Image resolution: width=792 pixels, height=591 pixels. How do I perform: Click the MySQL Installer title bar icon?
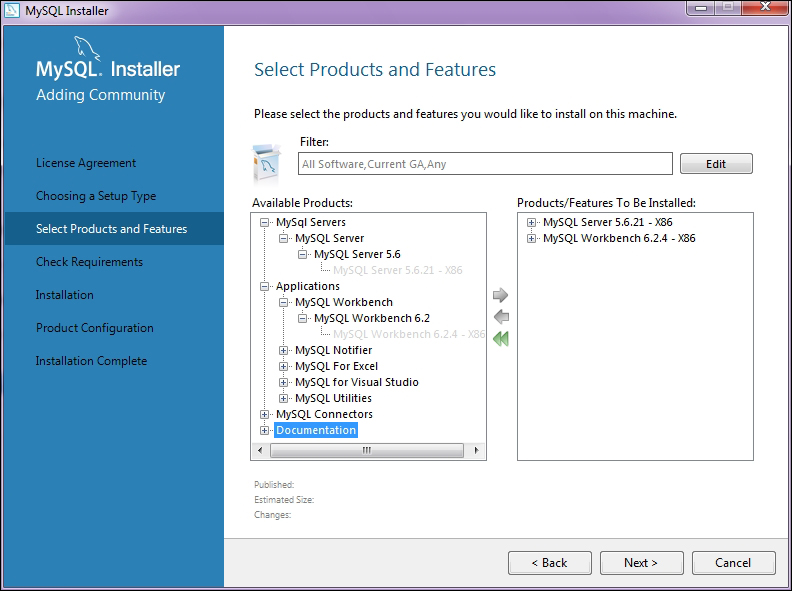pos(13,11)
